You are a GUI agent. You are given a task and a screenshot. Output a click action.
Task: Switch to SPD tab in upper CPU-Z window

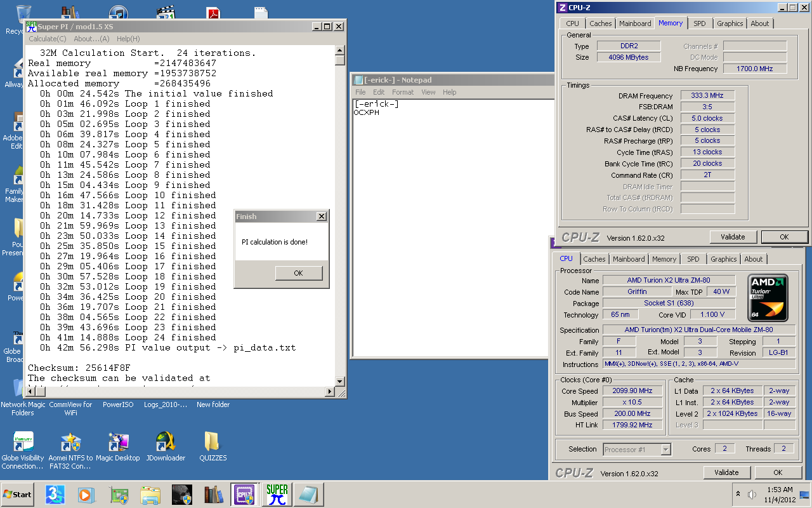699,23
